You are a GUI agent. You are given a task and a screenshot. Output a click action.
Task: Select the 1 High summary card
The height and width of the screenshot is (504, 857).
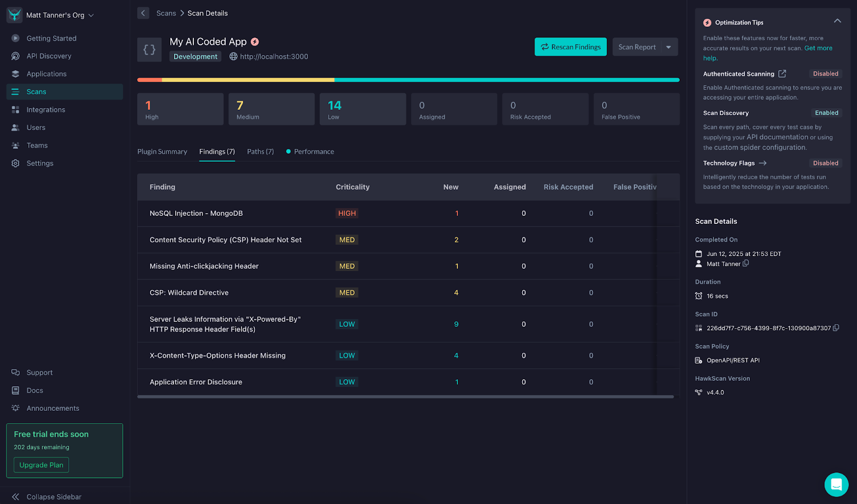[181, 109]
